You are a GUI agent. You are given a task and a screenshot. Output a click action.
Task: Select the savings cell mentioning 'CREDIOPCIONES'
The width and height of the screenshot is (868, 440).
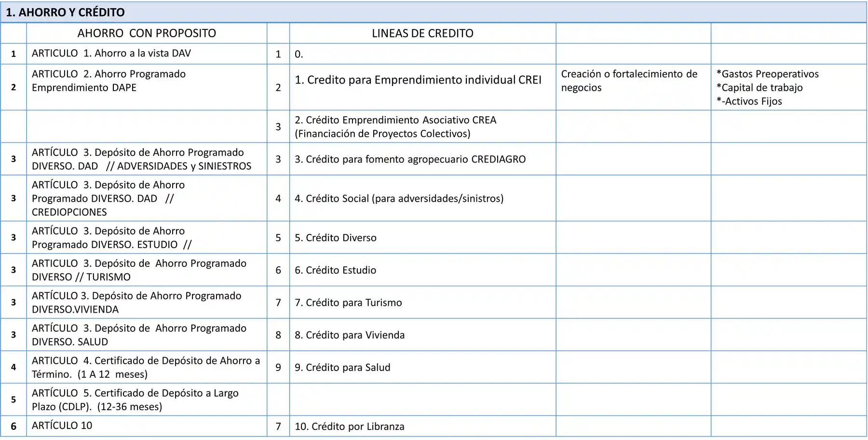pyautogui.click(x=147, y=198)
